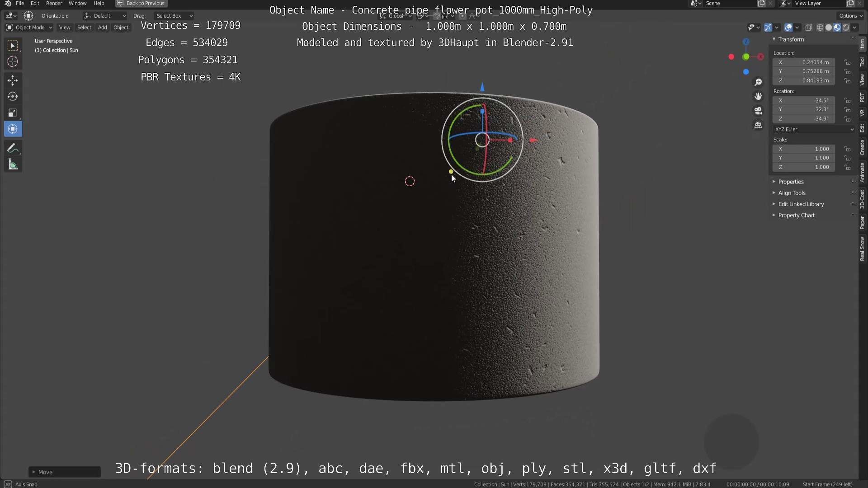Click the zoom viewport magnifier icon
Viewport: 868px width, 488px height.
[x=758, y=82]
